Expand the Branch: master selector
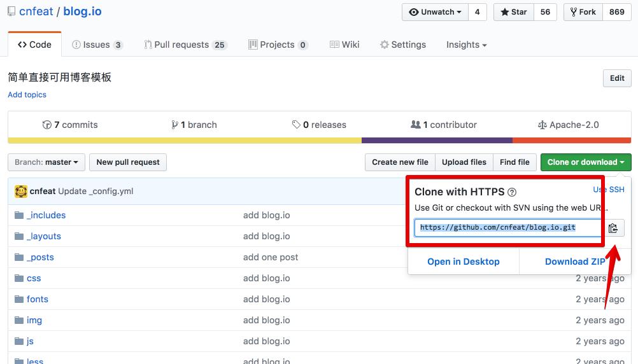The image size is (638, 364). tap(46, 162)
